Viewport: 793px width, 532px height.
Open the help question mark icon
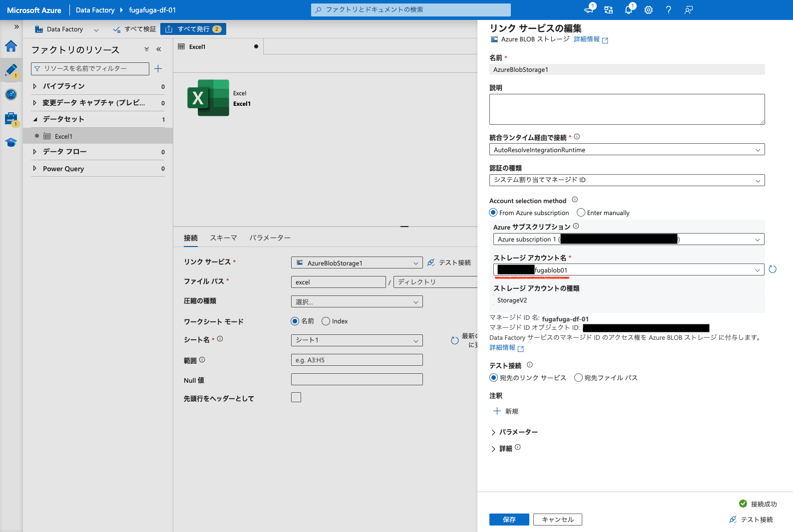pyautogui.click(x=669, y=10)
